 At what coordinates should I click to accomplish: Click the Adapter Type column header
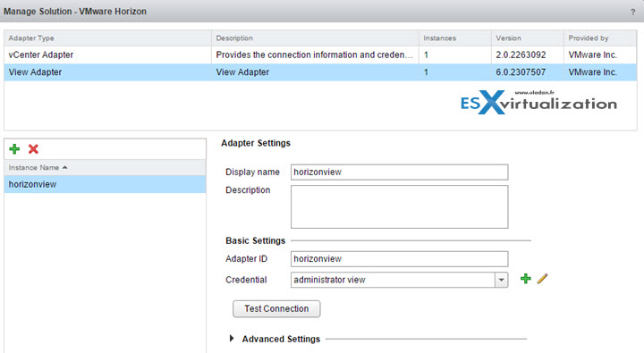[107, 38]
